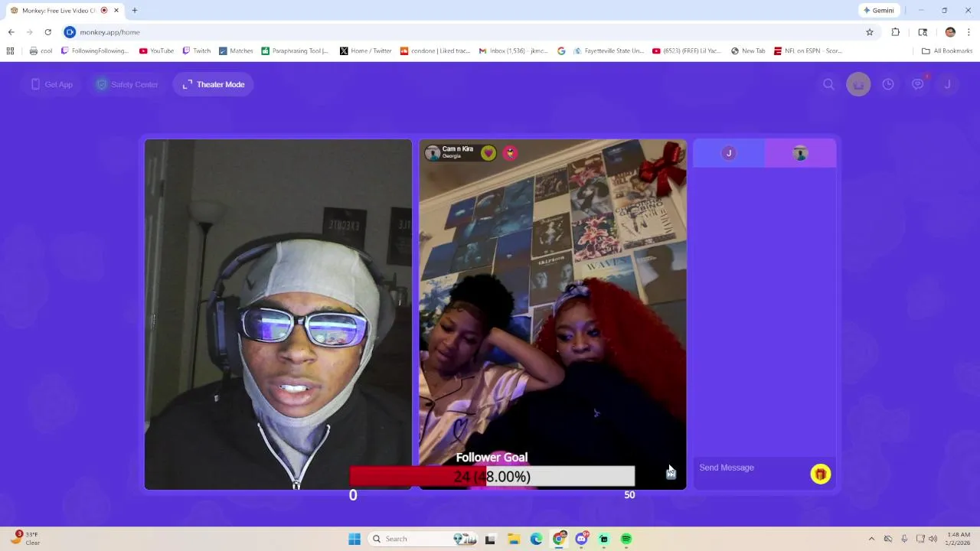Open the YouTube bookmark
Viewport: 980px width, 551px height.
coord(156,51)
